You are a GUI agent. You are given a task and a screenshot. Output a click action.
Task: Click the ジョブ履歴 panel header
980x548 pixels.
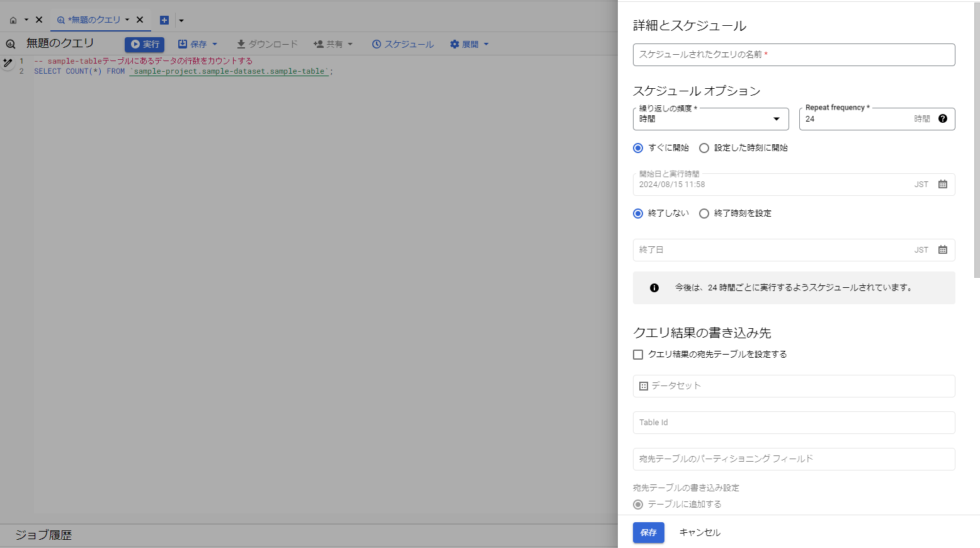tap(43, 535)
